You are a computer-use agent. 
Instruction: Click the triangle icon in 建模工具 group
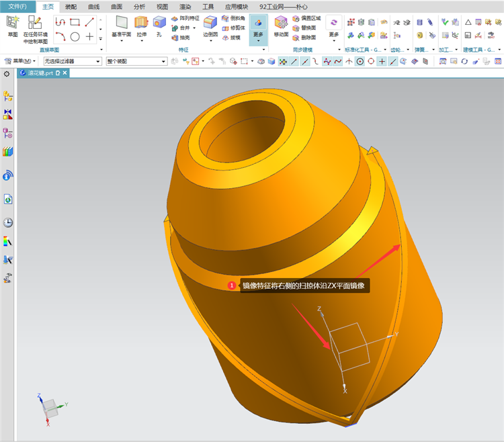468,22
